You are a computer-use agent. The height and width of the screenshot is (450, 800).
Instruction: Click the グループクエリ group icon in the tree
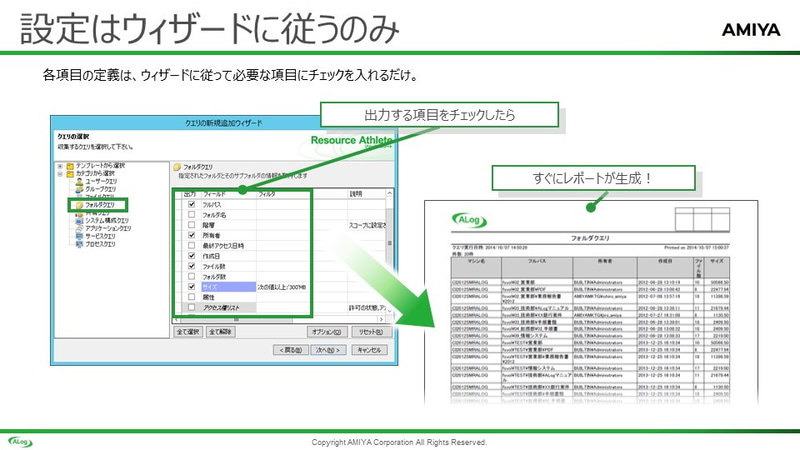[79, 189]
